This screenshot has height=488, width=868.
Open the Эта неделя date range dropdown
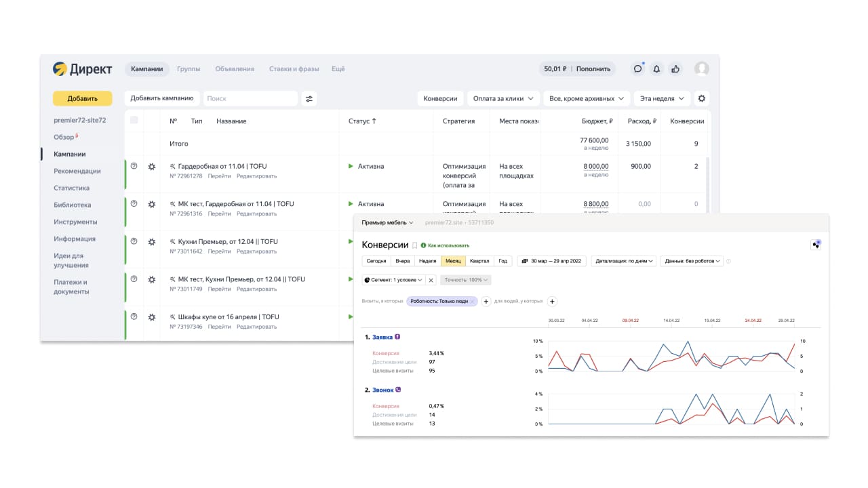(x=662, y=98)
